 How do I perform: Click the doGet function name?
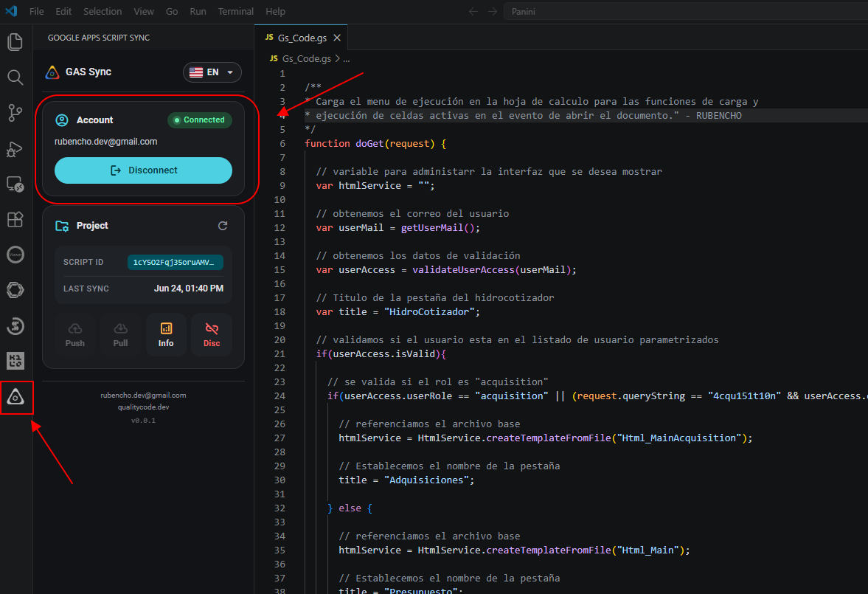pos(369,143)
